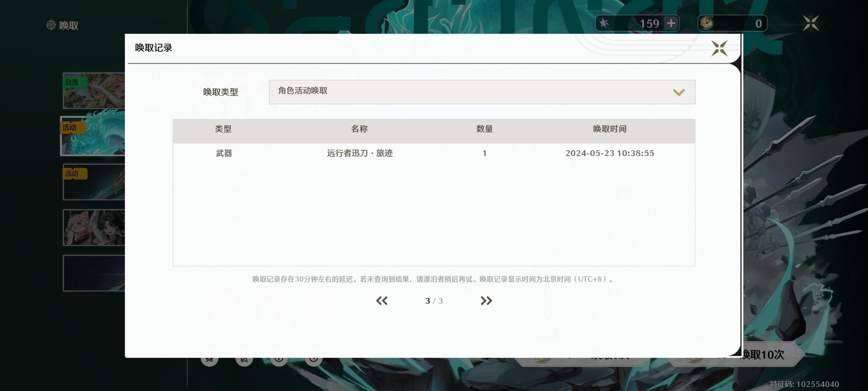
Task: Select the teal dragon 活动 banner
Action: (93, 136)
